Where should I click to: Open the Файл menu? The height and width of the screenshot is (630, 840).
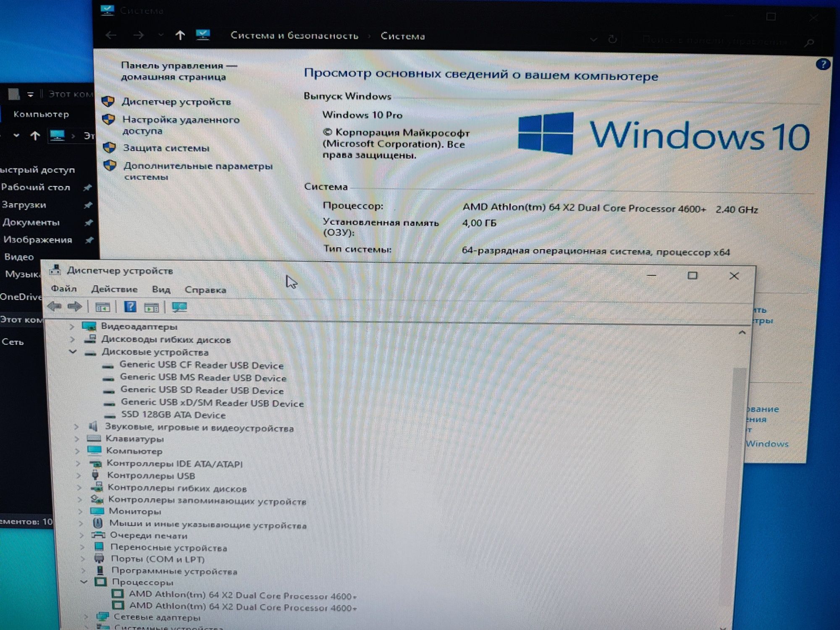click(64, 289)
